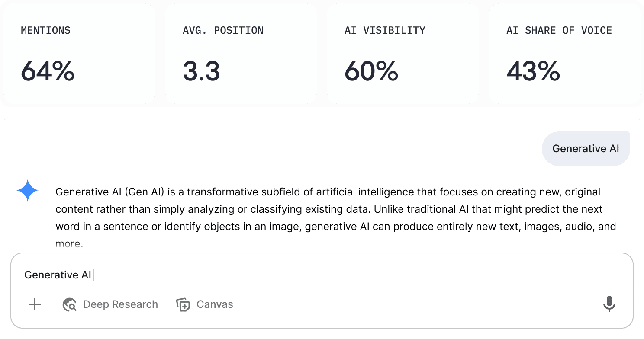Click the Deep Research globe icon

coord(70,305)
